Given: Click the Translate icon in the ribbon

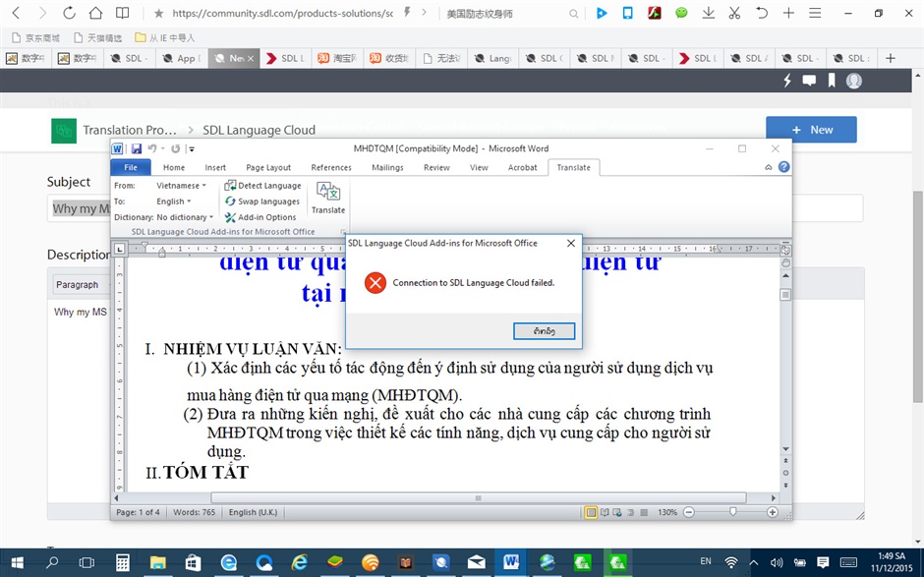Looking at the screenshot, I should pyautogui.click(x=327, y=196).
